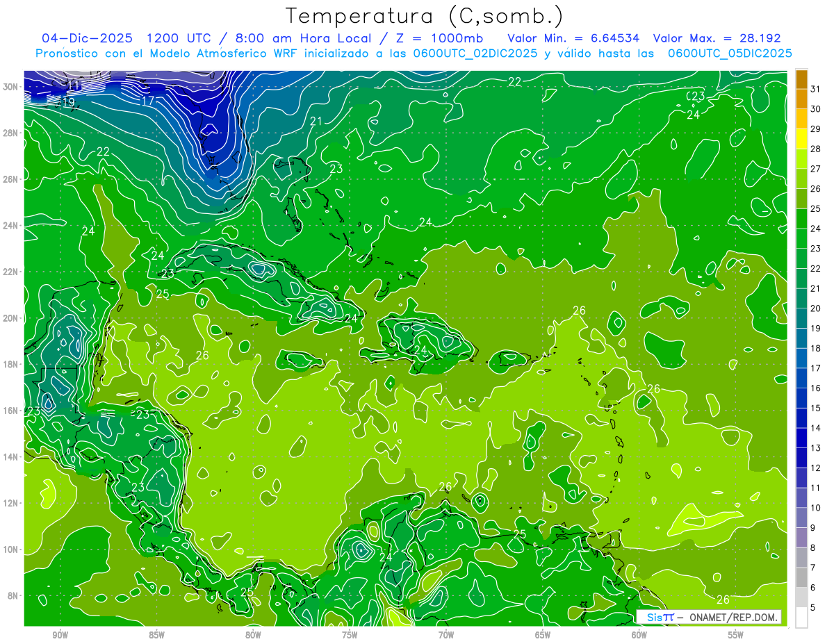Click the color legend label "15"
This screenshot has width=834, height=644.
[x=816, y=408]
